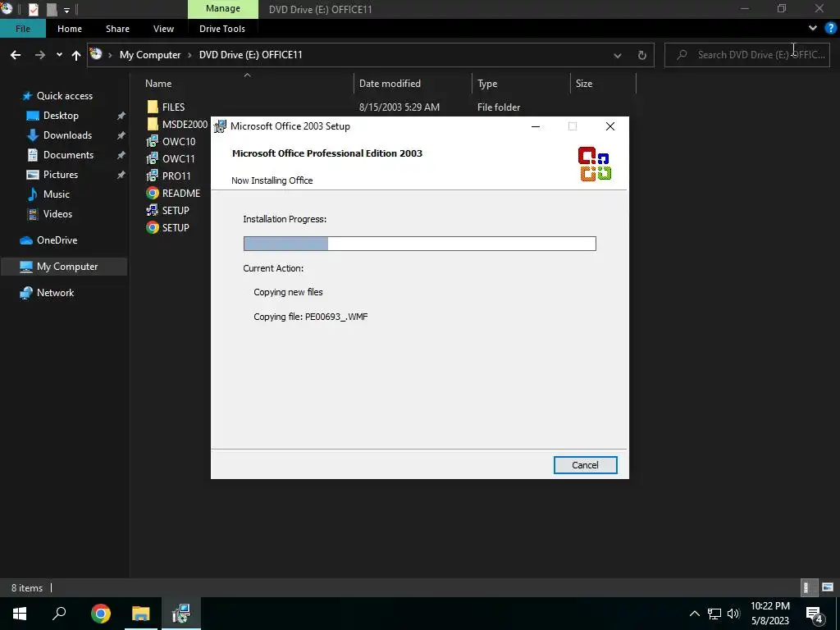Image resolution: width=840 pixels, height=630 pixels.
Task: Unpin Downloads using its pin icon
Action: point(121,135)
